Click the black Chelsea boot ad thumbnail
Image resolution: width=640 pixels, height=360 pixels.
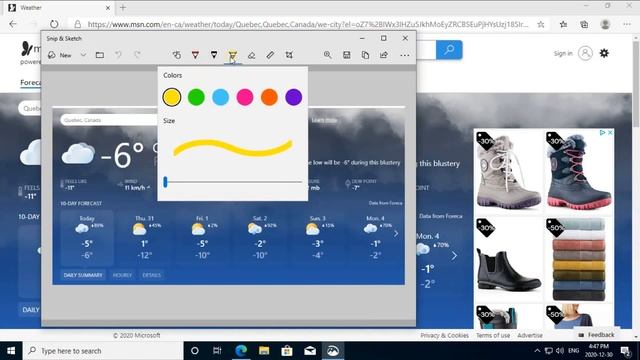[x=509, y=260]
